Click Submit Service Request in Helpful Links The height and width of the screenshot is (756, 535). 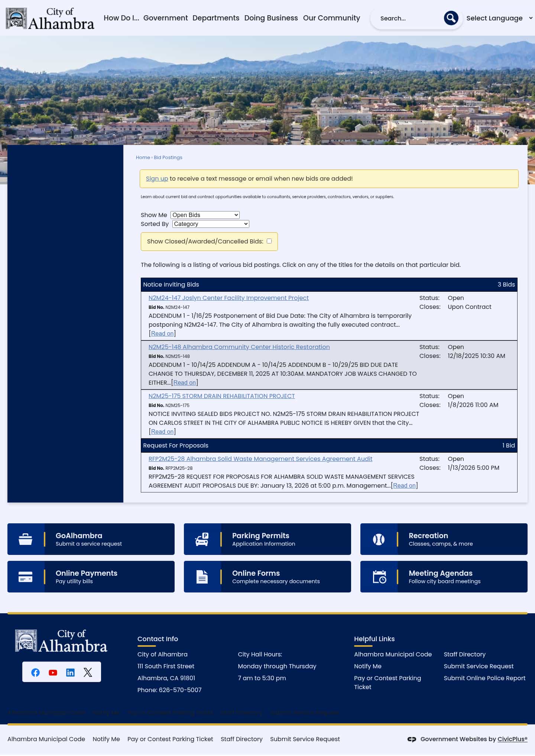pos(479,666)
